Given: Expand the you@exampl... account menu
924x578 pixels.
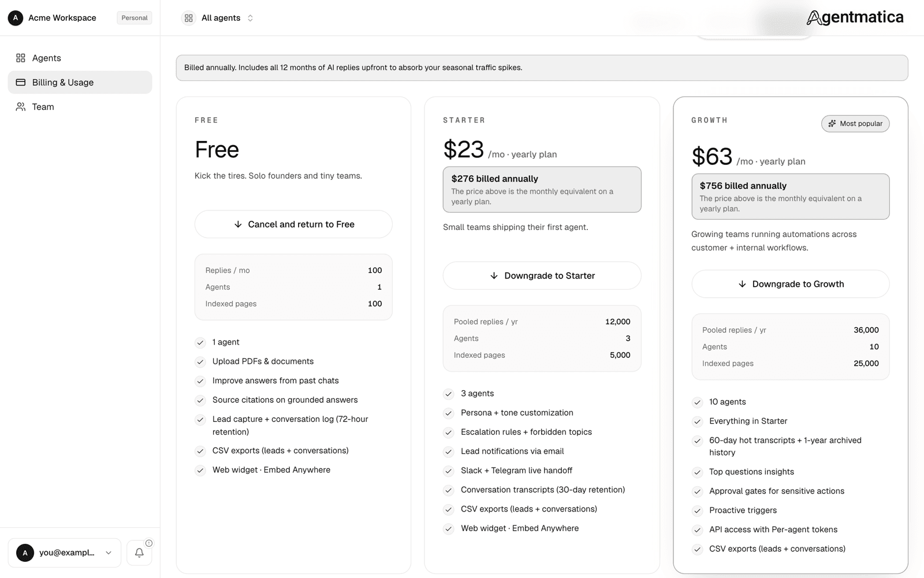Looking at the screenshot, I should click(65, 553).
